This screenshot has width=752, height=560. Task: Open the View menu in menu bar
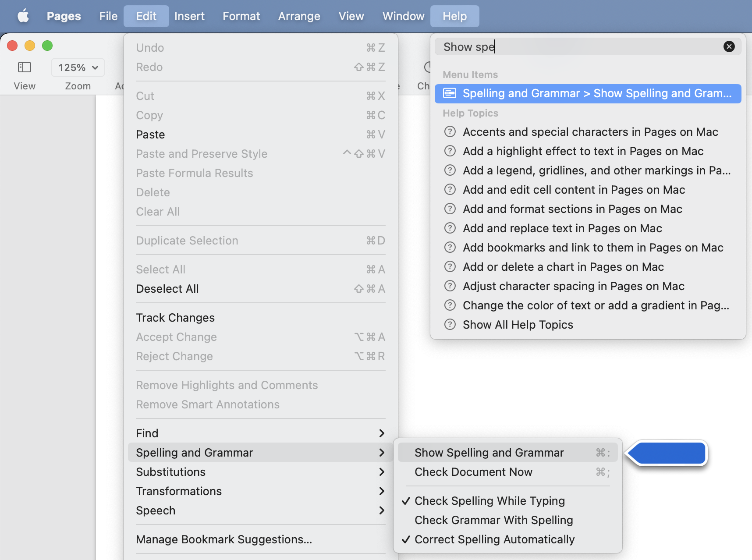point(351,16)
